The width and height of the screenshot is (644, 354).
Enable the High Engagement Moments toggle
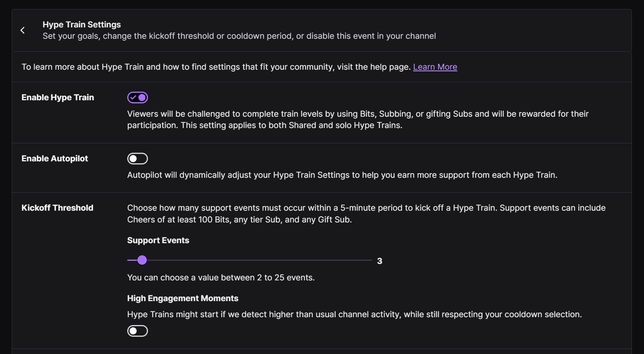(x=137, y=331)
